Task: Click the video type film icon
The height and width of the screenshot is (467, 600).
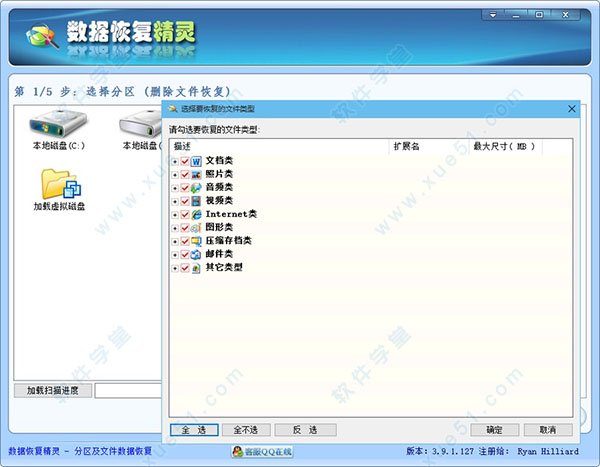Action: [x=197, y=201]
